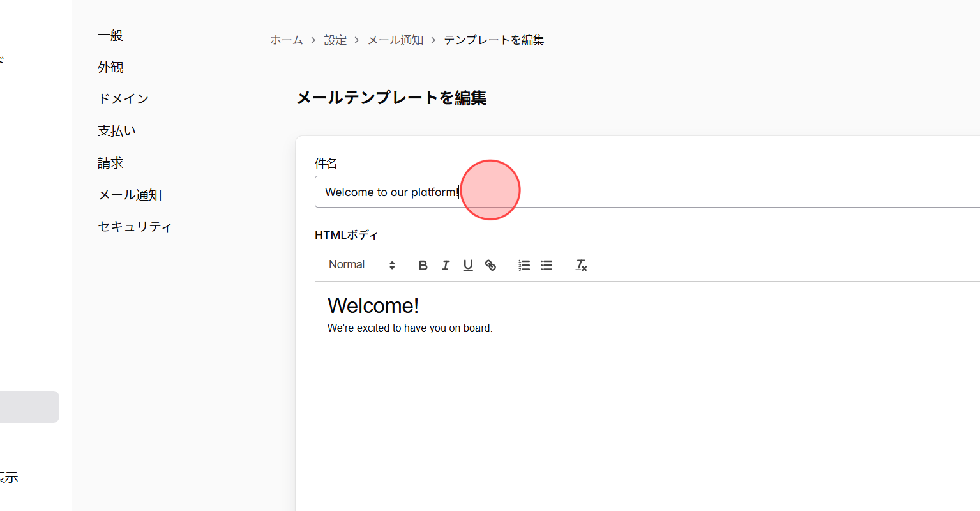The width and height of the screenshot is (980, 511).
Task: Create an ordered list in the editor
Action: click(524, 264)
